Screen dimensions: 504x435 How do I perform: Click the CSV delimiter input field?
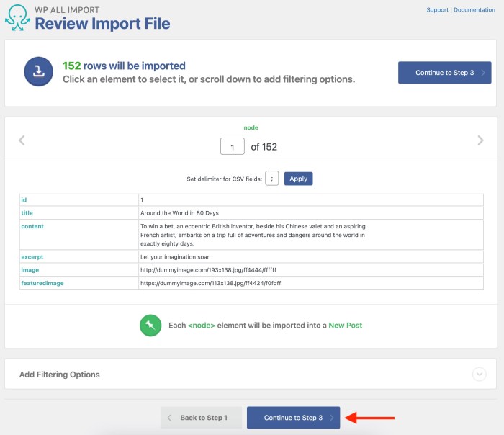271,179
